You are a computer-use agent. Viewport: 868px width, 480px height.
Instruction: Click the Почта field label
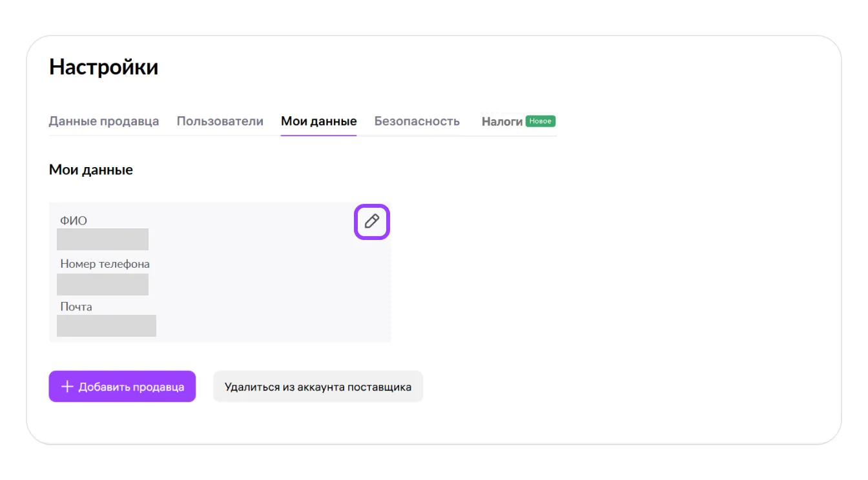76,306
